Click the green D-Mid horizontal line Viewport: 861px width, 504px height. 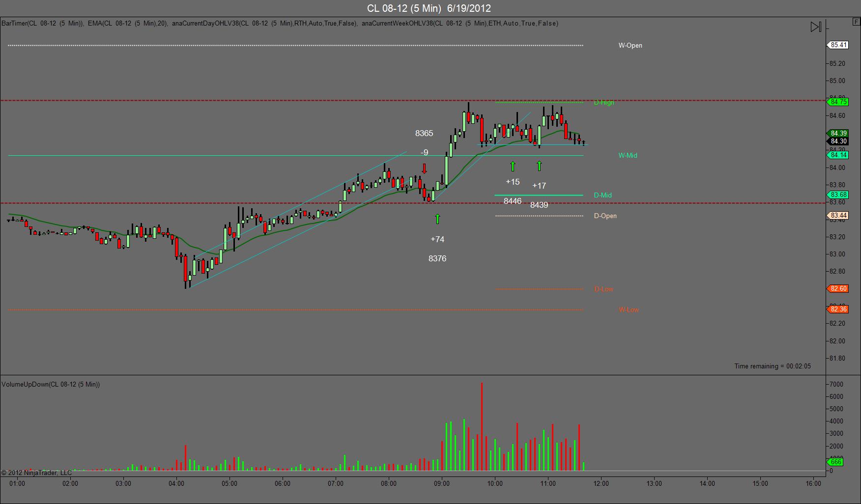(x=539, y=195)
